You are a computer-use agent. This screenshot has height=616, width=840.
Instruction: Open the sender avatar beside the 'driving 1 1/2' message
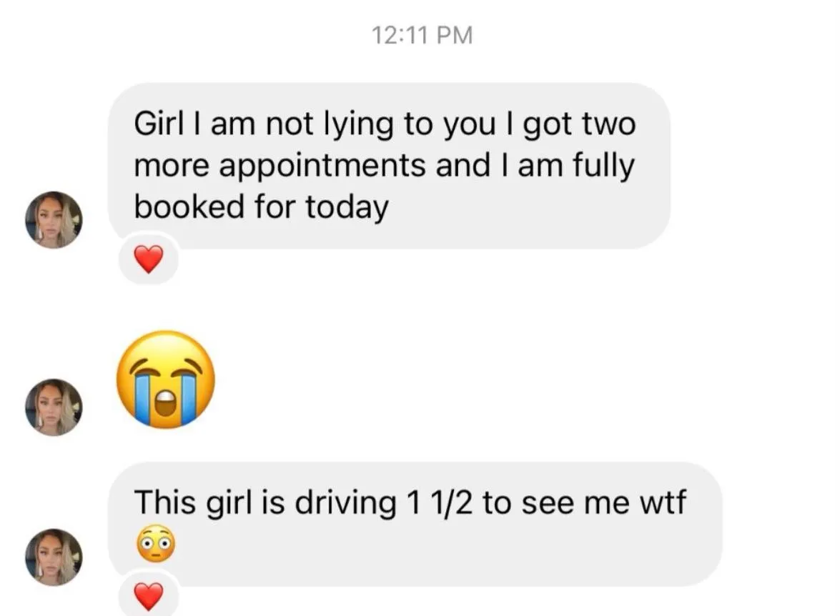[54, 557]
